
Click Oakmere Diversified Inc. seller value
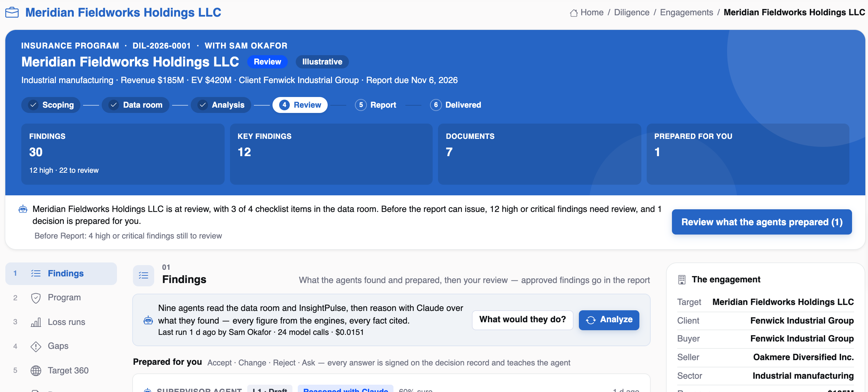tap(803, 357)
